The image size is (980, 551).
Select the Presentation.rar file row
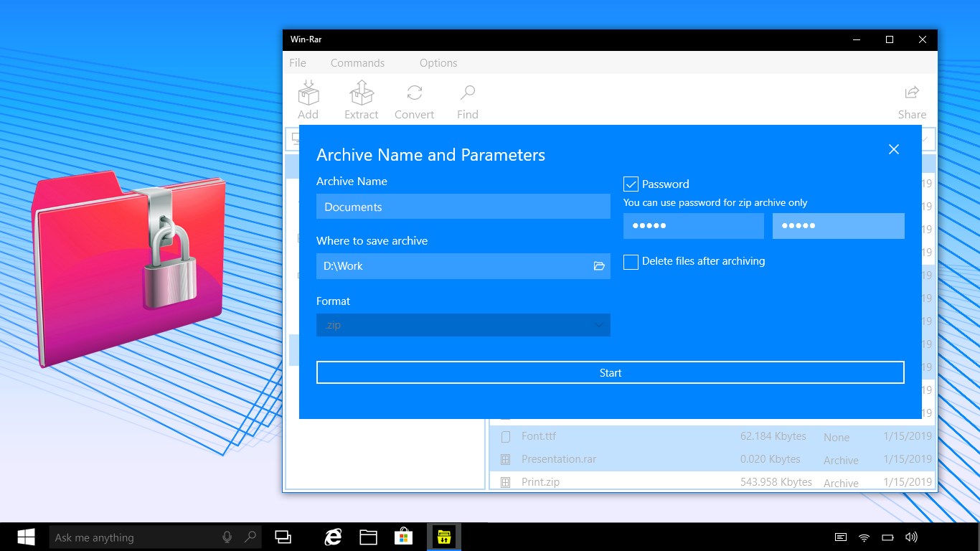(712, 459)
